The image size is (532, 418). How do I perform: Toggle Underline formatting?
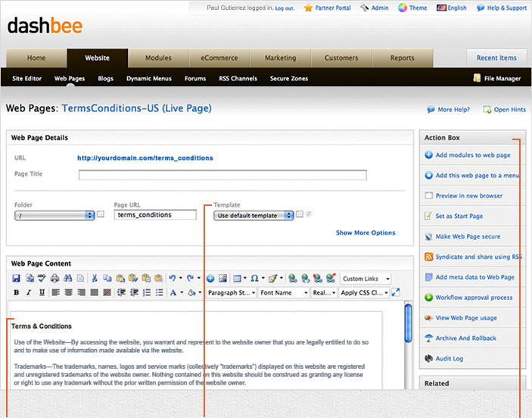42,292
